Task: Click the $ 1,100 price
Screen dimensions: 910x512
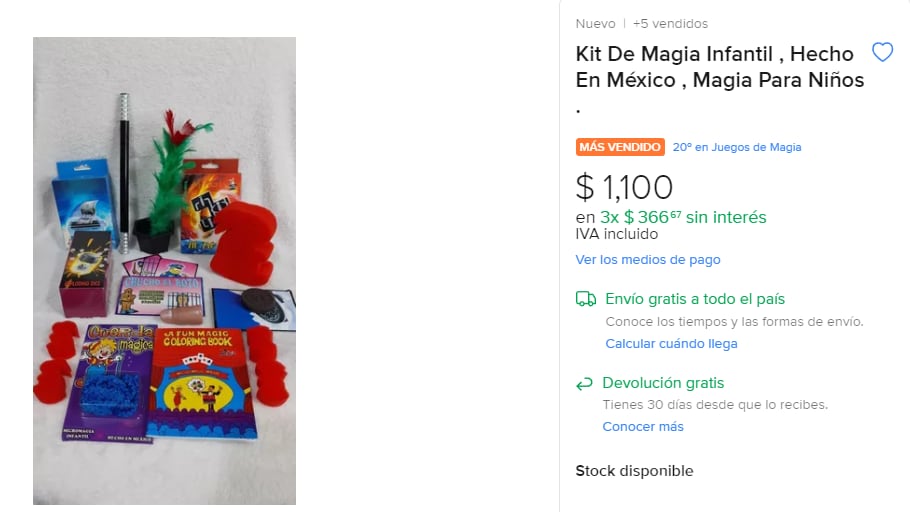Action: tap(624, 187)
